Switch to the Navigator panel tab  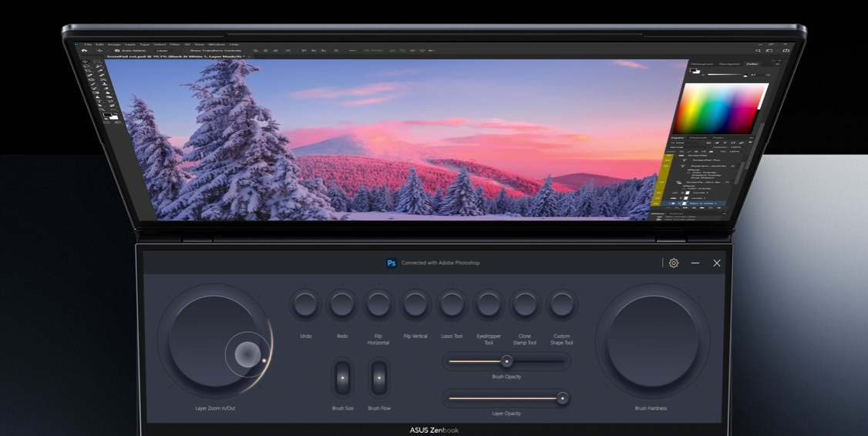[729, 64]
